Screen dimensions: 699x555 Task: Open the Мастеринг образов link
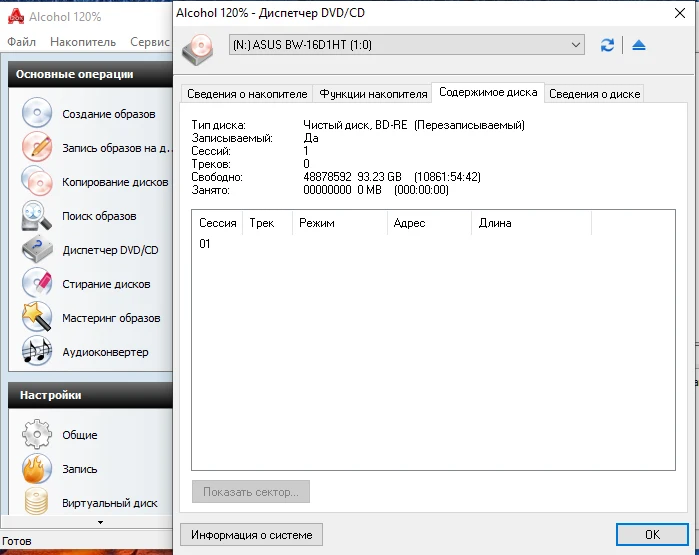111,318
